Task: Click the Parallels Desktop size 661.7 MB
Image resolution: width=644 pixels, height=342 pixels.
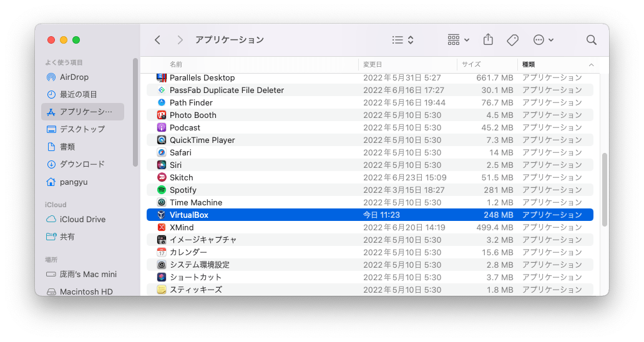Action: tap(494, 77)
